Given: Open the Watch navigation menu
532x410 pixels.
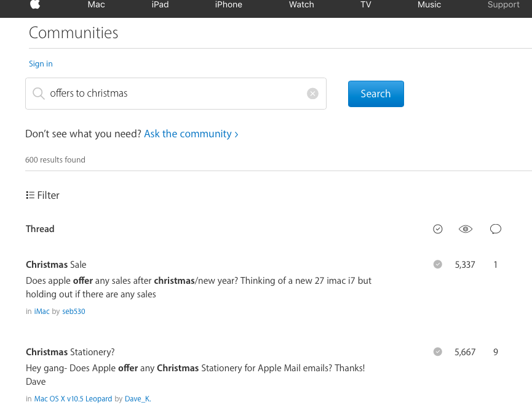Looking at the screenshot, I should [301, 5].
